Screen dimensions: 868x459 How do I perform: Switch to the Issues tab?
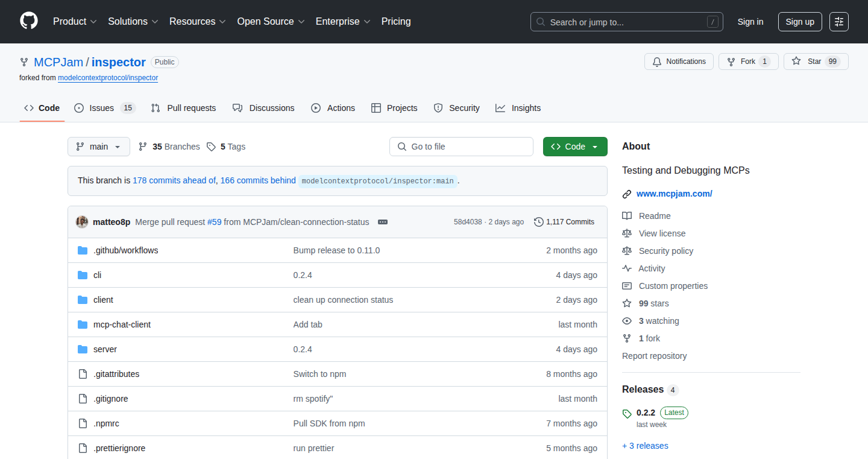(x=105, y=108)
